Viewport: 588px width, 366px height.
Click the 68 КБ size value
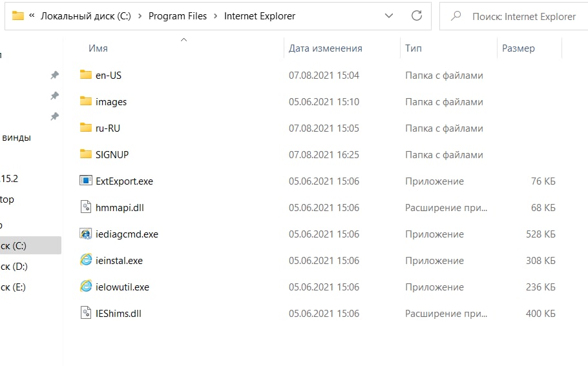tap(543, 208)
